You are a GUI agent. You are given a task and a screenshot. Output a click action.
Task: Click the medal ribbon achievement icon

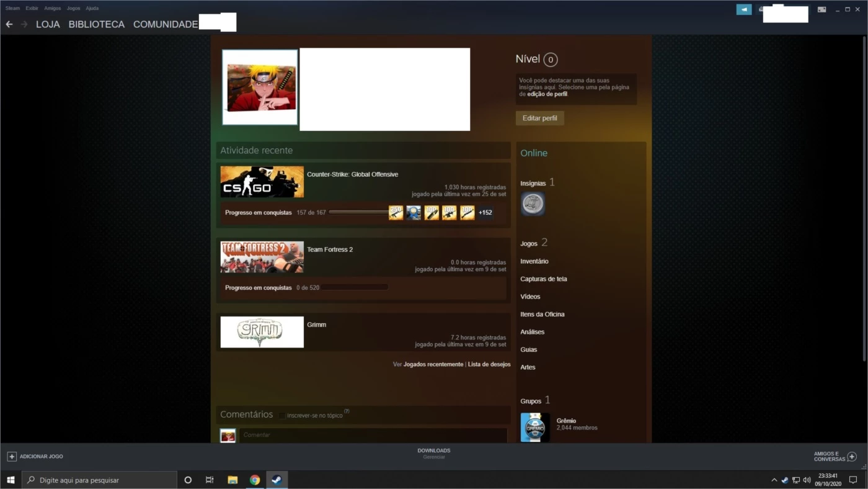coord(414,212)
